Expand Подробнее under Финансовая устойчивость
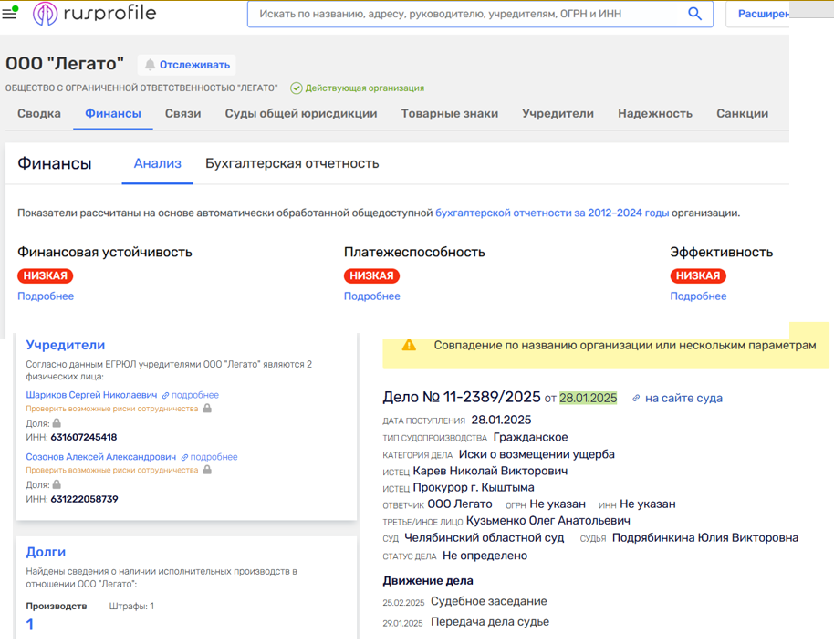834x644 pixels. click(46, 296)
